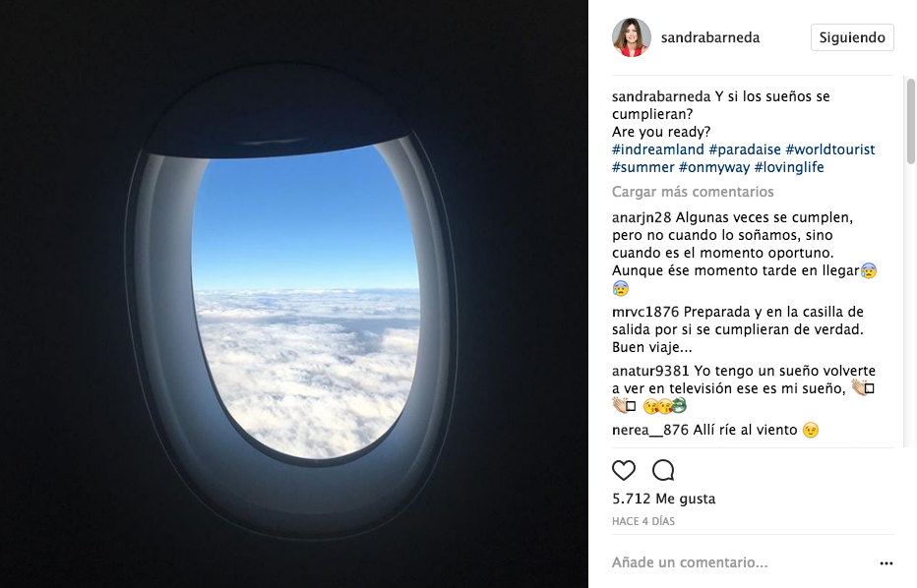Expand Cargar más comentarios
The height and width of the screenshot is (588, 917).
(x=693, y=192)
